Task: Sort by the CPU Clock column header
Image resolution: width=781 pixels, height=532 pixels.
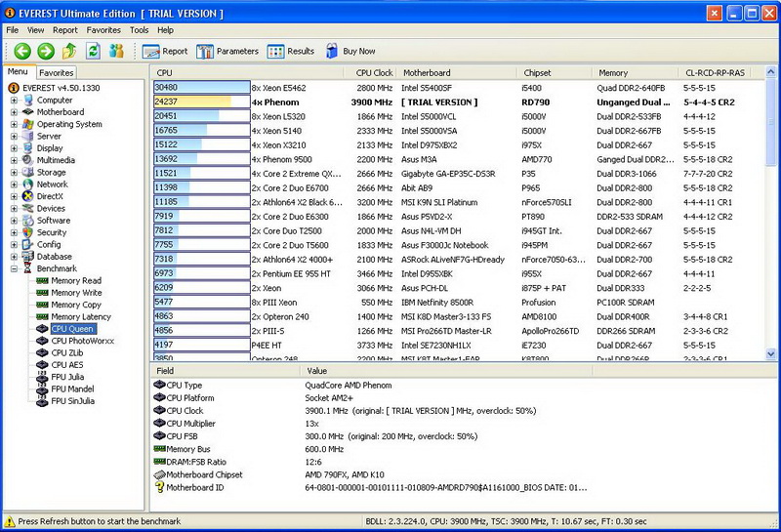Action: pyautogui.click(x=369, y=73)
